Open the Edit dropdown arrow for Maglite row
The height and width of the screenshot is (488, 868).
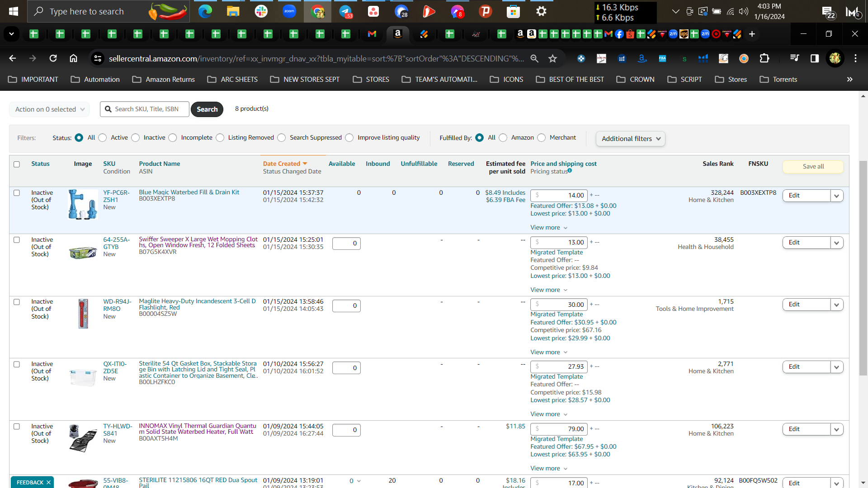point(837,305)
